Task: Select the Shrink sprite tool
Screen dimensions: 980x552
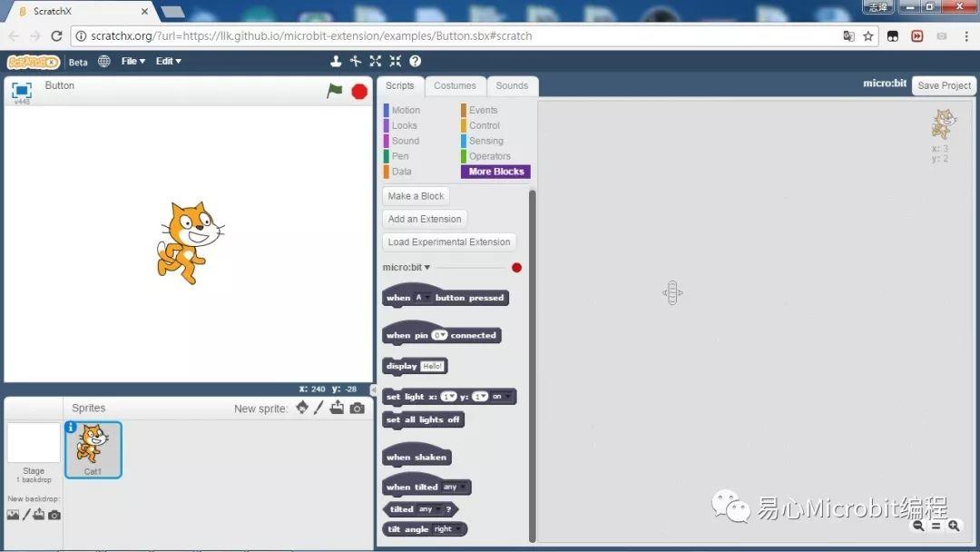Action: coord(395,61)
